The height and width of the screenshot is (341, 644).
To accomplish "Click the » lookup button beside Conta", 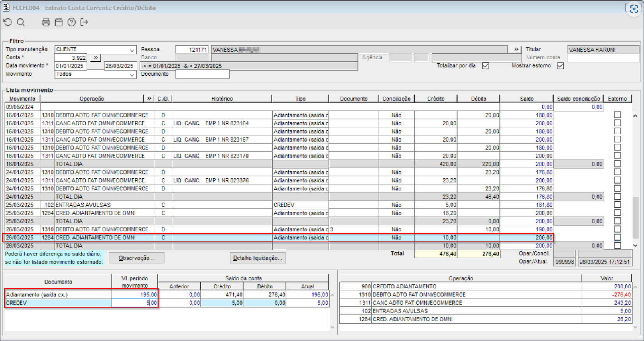I will coord(96,58).
